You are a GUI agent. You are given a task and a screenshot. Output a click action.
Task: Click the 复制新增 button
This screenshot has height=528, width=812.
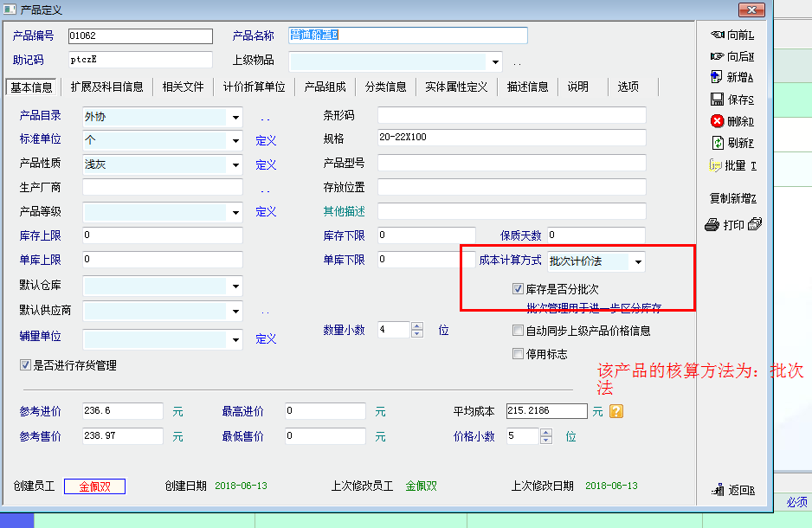(732, 198)
